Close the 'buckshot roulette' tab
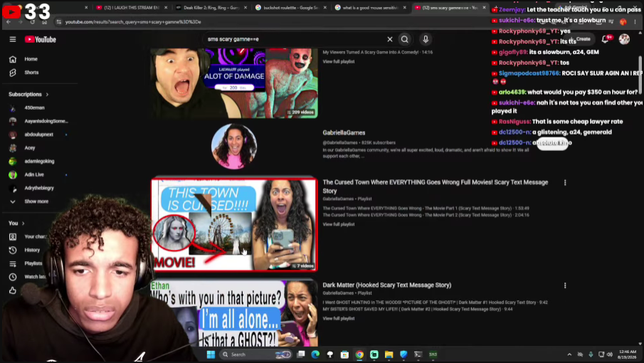Screen dimensions: 644x363 click(x=325, y=7)
